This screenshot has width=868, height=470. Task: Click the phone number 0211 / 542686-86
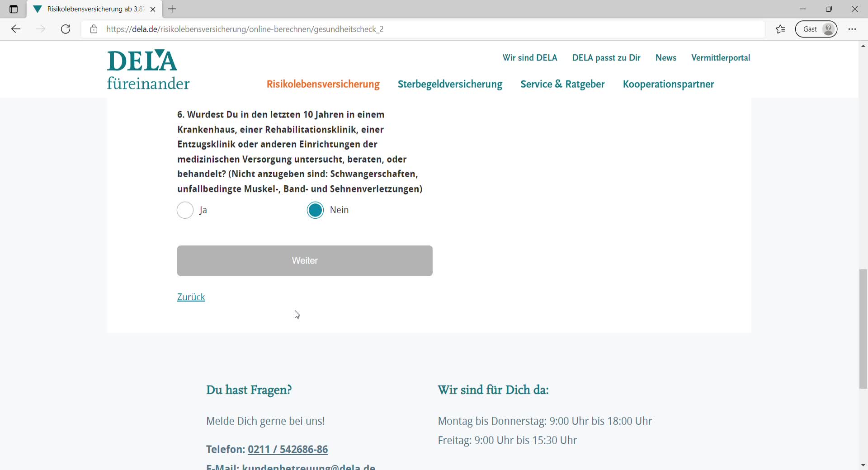[x=288, y=449]
